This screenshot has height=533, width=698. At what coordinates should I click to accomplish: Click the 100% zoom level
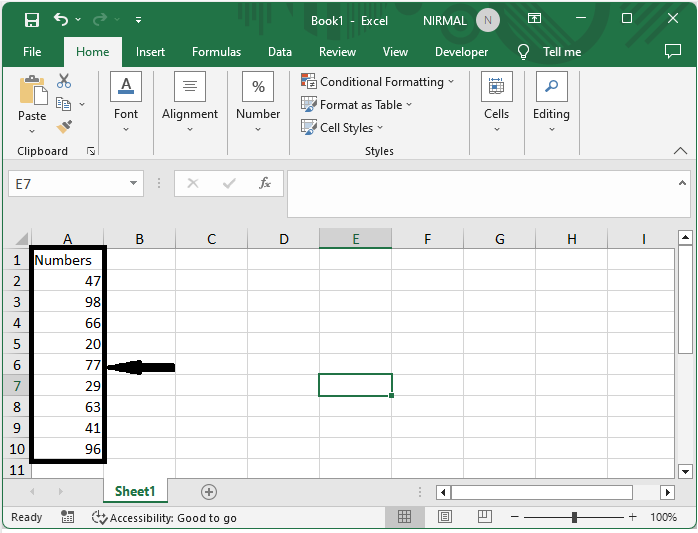click(663, 517)
